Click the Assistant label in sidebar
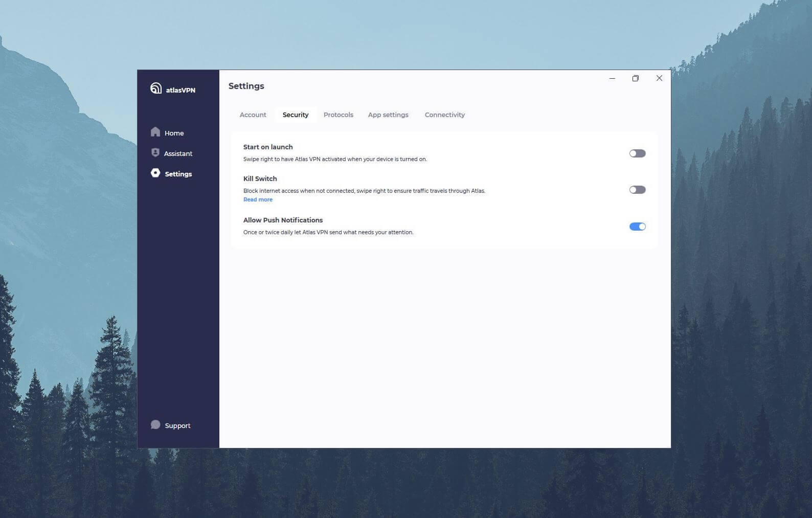Image resolution: width=812 pixels, height=518 pixels. coord(178,153)
